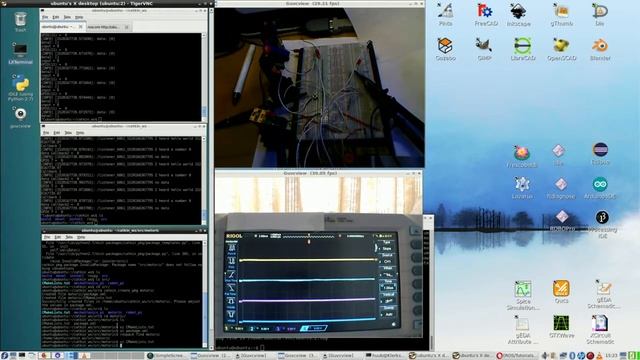Click the volume tray icon
The image size is (640, 360).
tap(545, 356)
